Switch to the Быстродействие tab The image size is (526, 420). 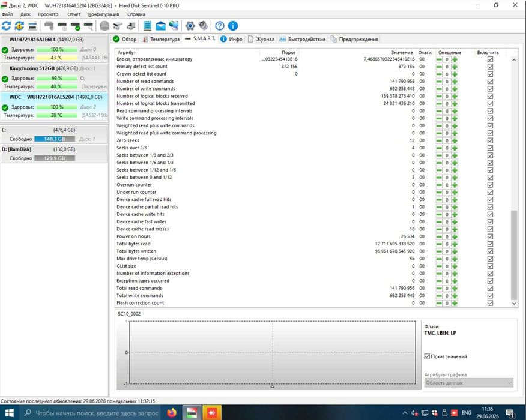coord(302,39)
